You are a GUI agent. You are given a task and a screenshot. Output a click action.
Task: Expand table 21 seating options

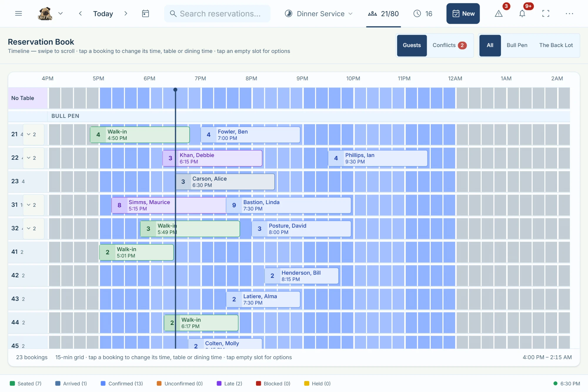click(x=34, y=134)
